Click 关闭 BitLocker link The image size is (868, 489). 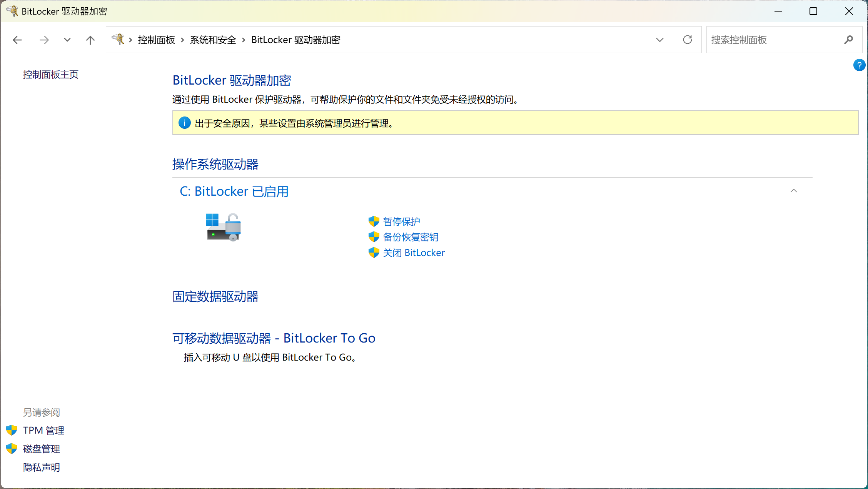pos(414,253)
